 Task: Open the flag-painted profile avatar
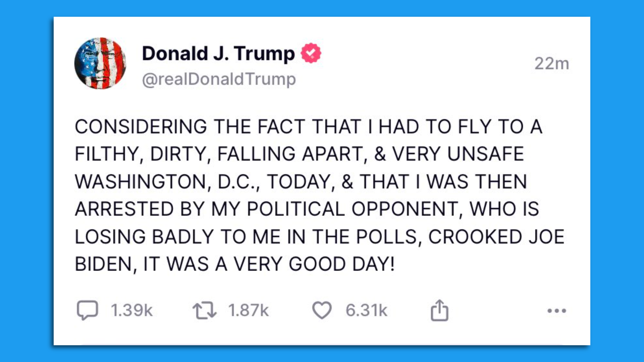pyautogui.click(x=100, y=63)
